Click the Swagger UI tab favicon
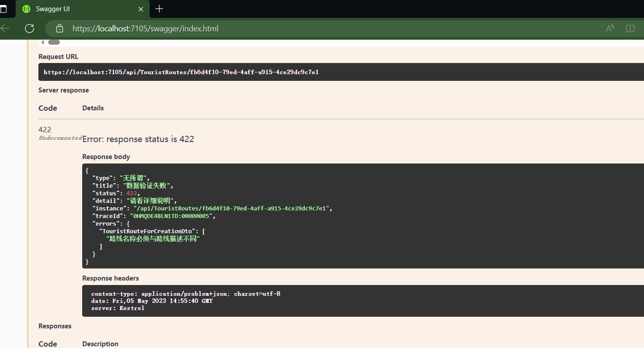 26,9
